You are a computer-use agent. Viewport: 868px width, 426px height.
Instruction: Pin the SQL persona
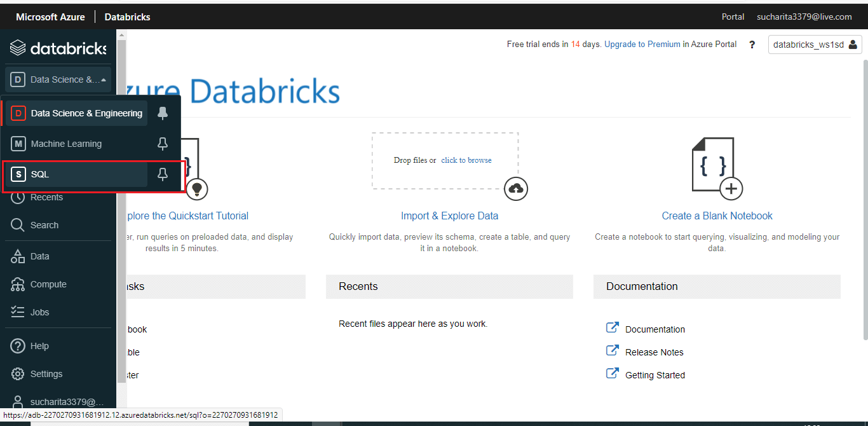(163, 174)
